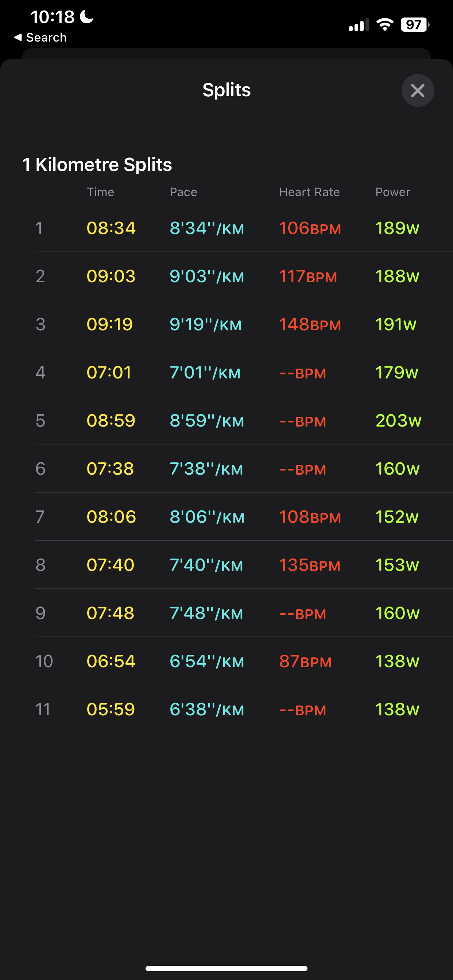The height and width of the screenshot is (980, 453).
Task: Select the Power column header
Action: (x=392, y=192)
